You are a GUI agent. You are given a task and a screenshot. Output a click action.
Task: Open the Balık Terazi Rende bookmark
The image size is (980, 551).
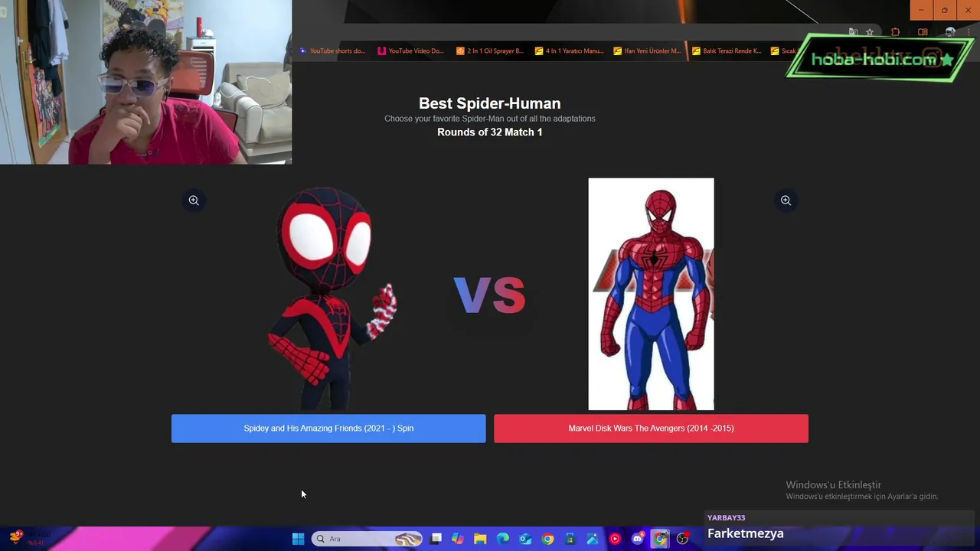tap(727, 51)
